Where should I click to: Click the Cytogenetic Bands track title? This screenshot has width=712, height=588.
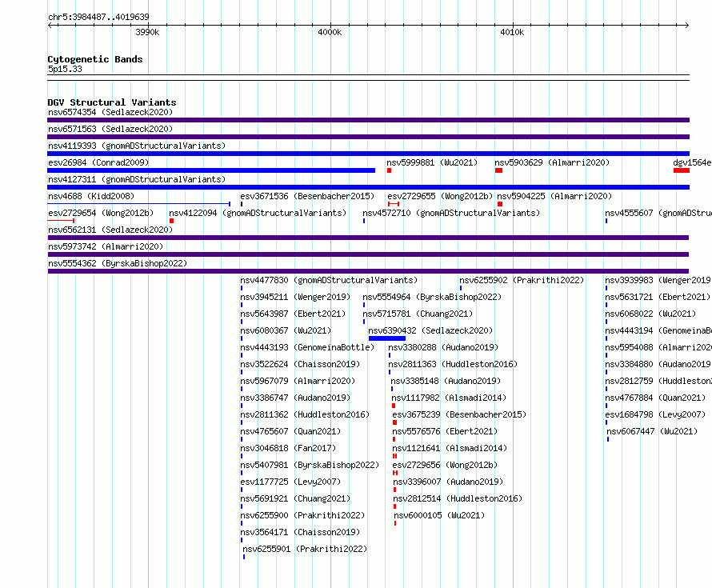pos(95,59)
